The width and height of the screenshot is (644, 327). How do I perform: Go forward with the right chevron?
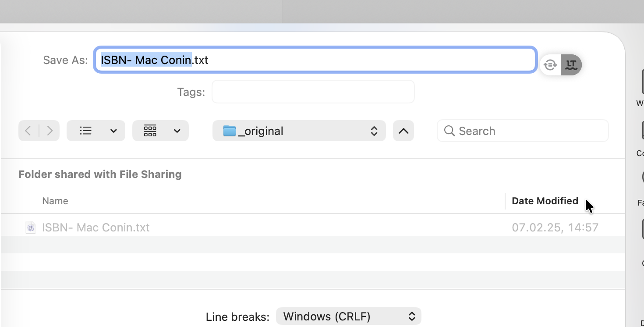click(x=50, y=131)
